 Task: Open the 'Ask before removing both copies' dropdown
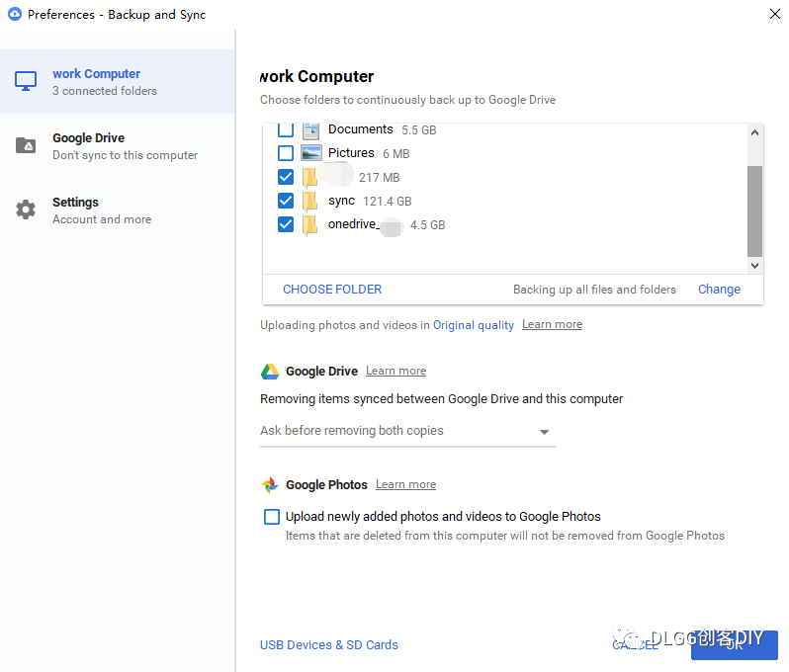click(x=407, y=431)
